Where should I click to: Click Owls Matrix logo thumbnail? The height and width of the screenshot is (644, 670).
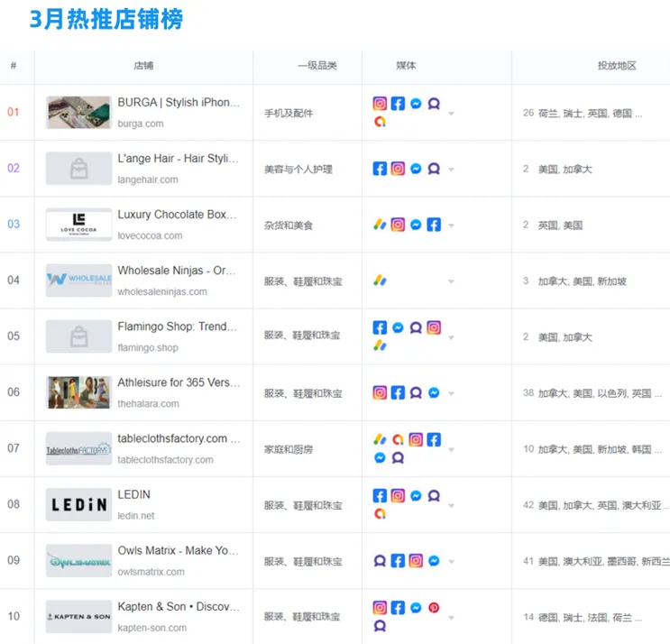pos(78,560)
